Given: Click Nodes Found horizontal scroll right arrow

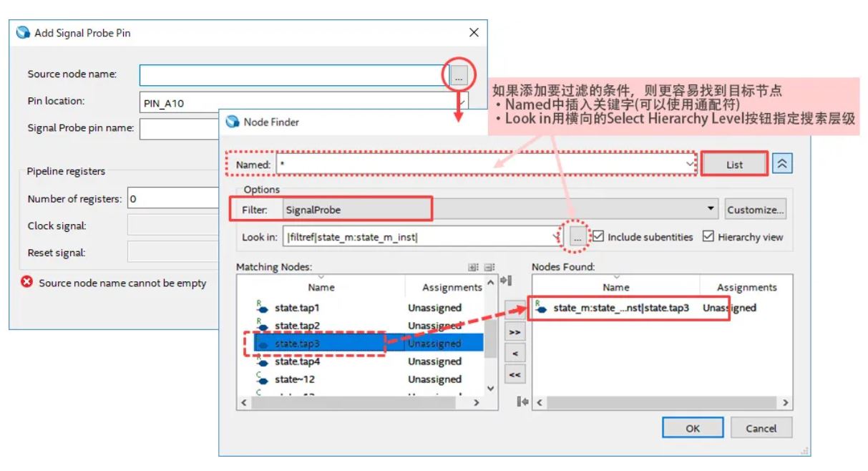Looking at the screenshot, I should (x=785, y=403).
